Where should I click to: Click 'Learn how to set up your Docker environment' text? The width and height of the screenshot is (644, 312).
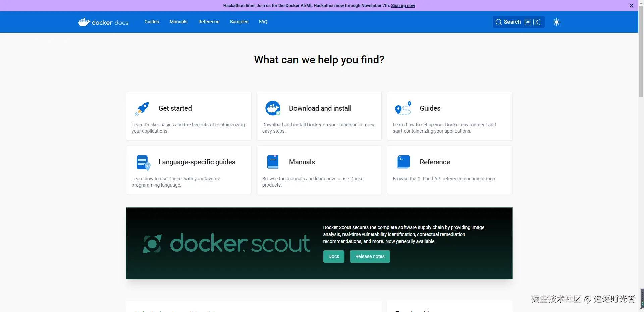point(444,128)
